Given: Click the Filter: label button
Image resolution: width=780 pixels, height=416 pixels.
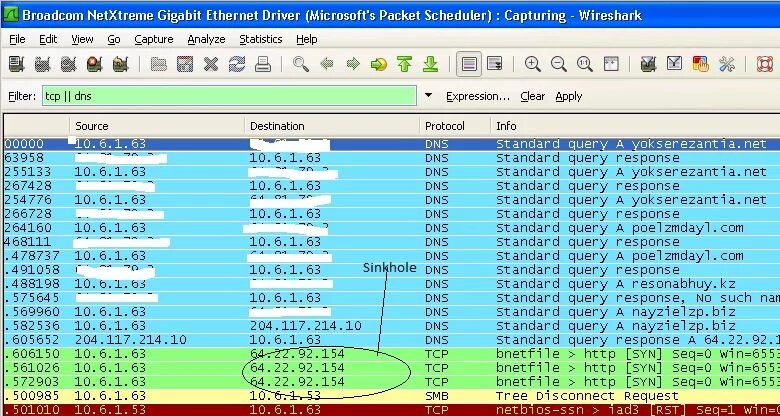Looking at the screenshot, I should (x=22, y=96).
